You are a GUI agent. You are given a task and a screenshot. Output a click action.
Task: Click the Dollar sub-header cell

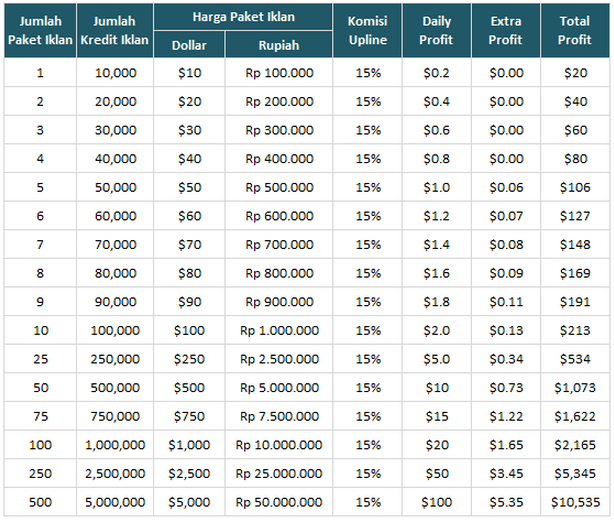click(x=190, y=45)
